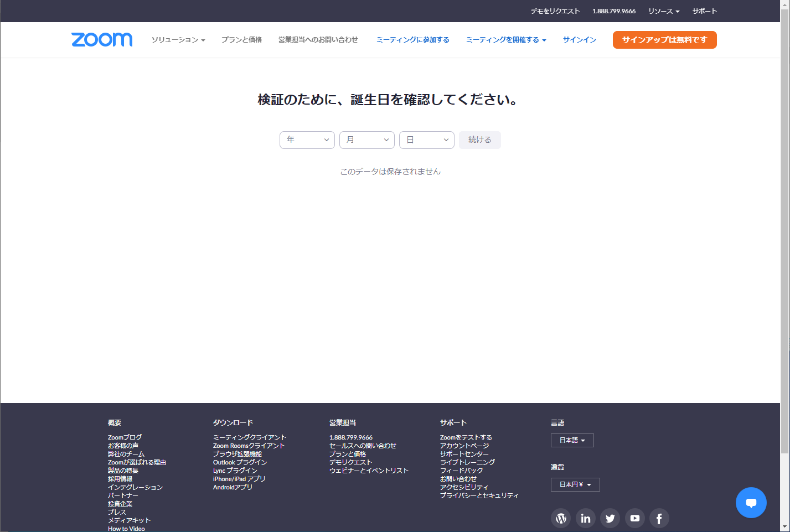This screenshot has height=532, width=790.
Task: Open the お客様の声 footer link
Action: 123,446
